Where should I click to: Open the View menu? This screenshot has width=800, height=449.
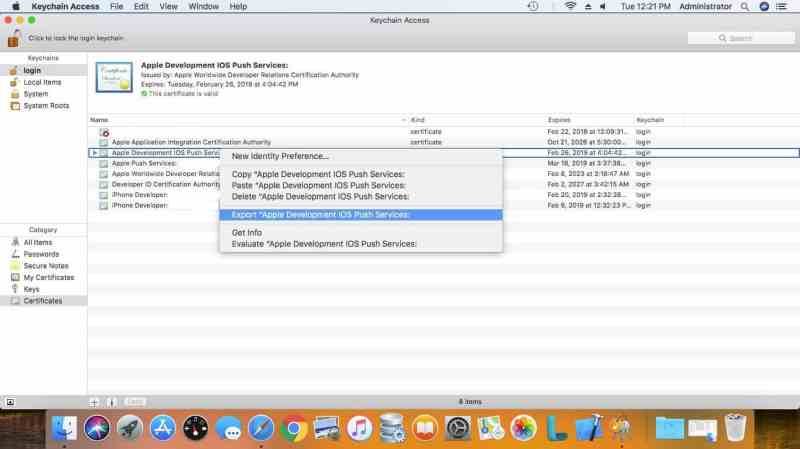168,7
